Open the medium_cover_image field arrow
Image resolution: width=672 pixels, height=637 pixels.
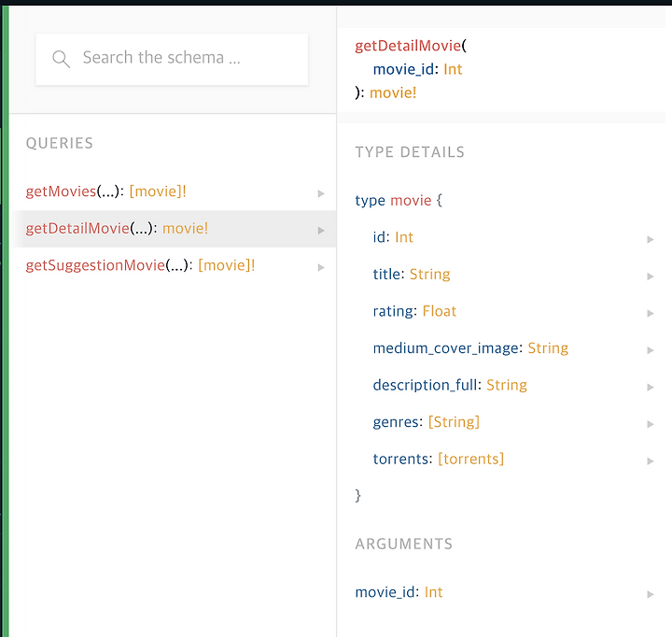(x=651, y=350)
